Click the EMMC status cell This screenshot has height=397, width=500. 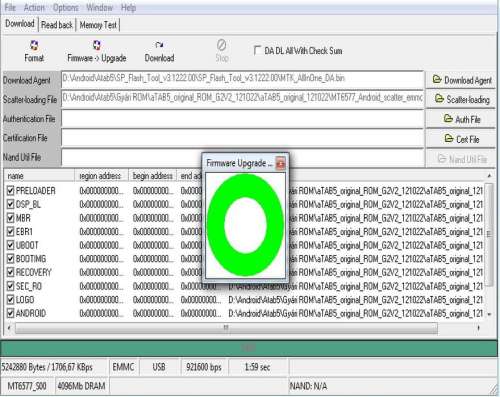123,367
